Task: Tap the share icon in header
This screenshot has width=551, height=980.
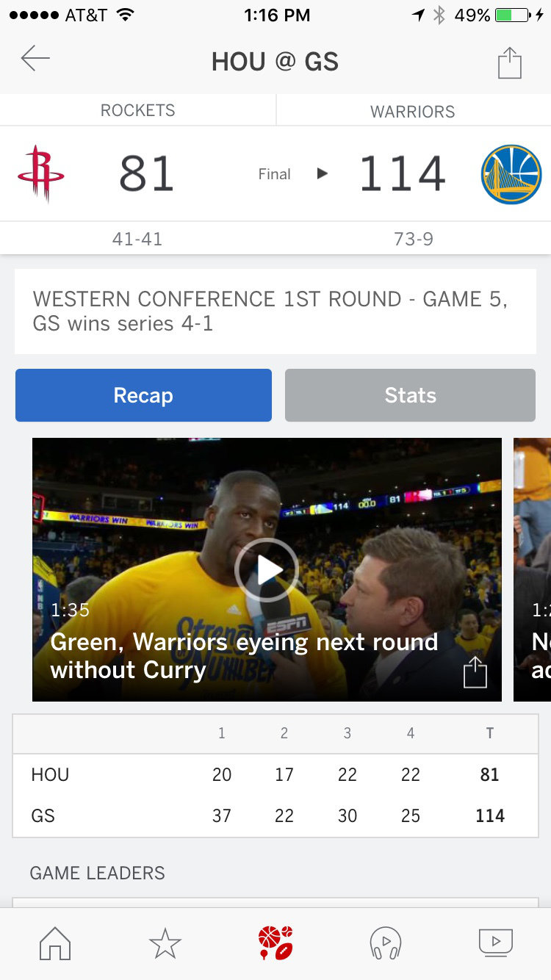Action: (x=509, y=62)
